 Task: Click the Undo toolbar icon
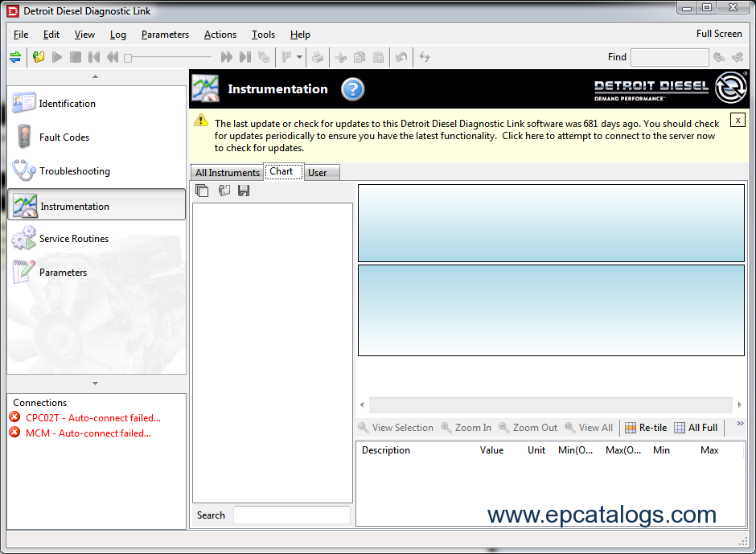point(401,57)
